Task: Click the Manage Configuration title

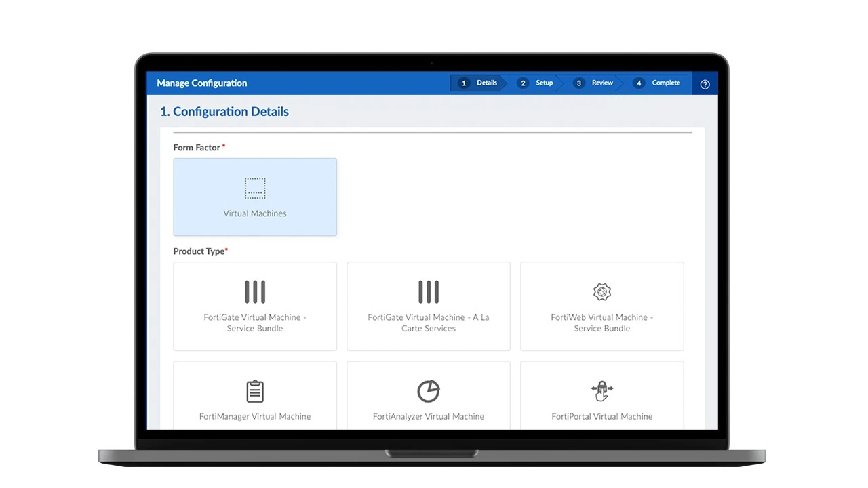Action: coord(202,83)
